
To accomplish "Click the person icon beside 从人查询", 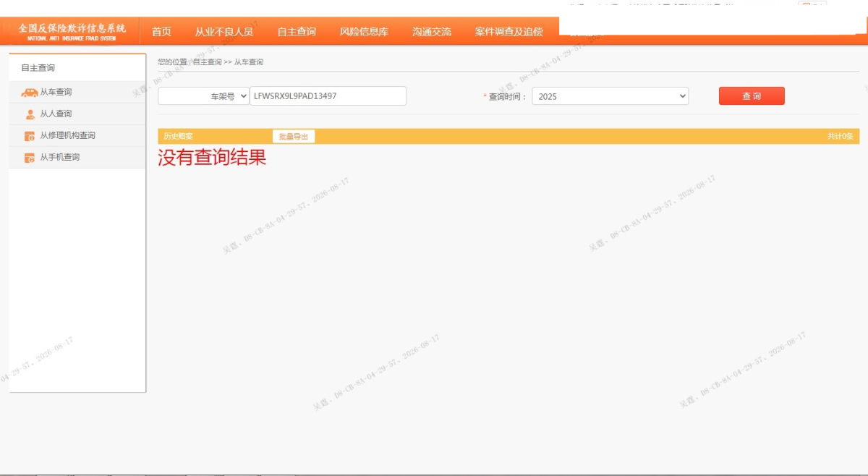I will [x=30, y=114].
